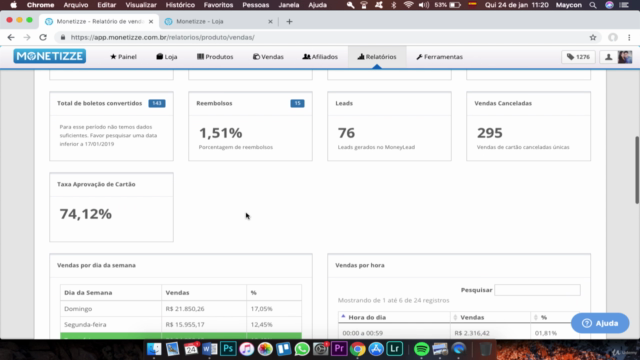Screen dimensions: 640x360
Task: Go forward in browser history
Action: click(x=27, y=37)
